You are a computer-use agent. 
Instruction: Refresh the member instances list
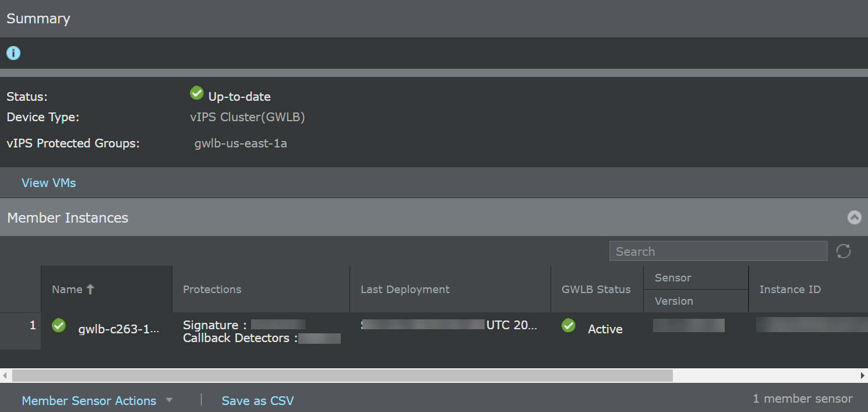[x=844, y=251]
